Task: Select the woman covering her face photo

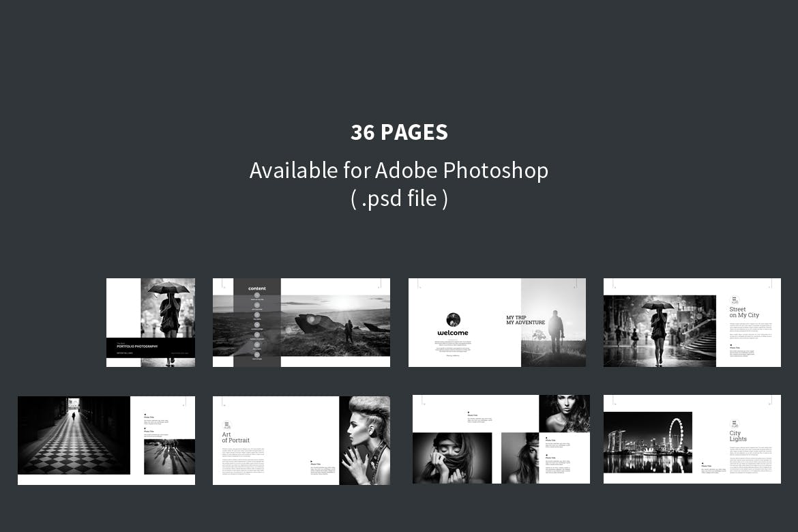Action: pyautogui.click(x=452, y=458)
